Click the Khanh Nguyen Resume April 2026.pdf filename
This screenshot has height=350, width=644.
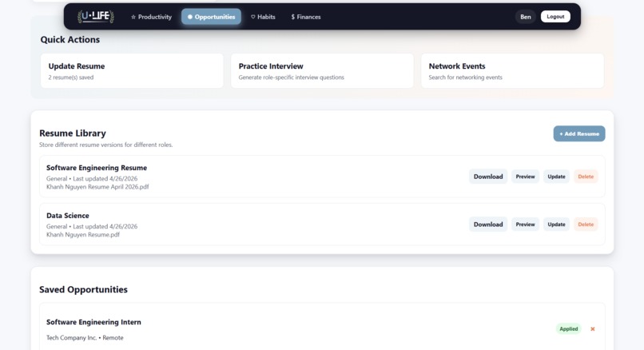[x=97, y=187]
